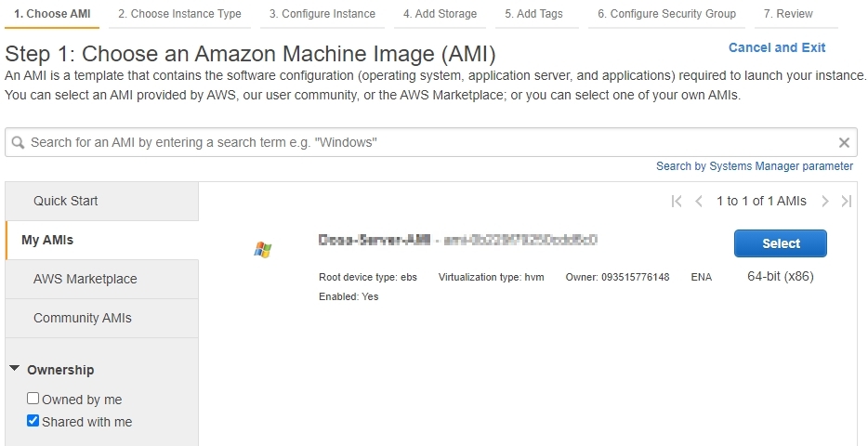
Task: Click the Virtualization type: hvm text
Action: coord(491,277)
